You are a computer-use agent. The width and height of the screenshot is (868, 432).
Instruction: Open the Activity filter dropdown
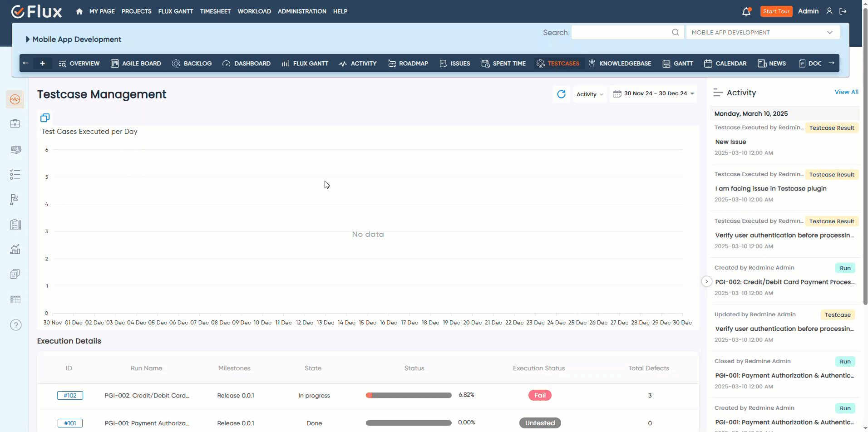[590, 94]
